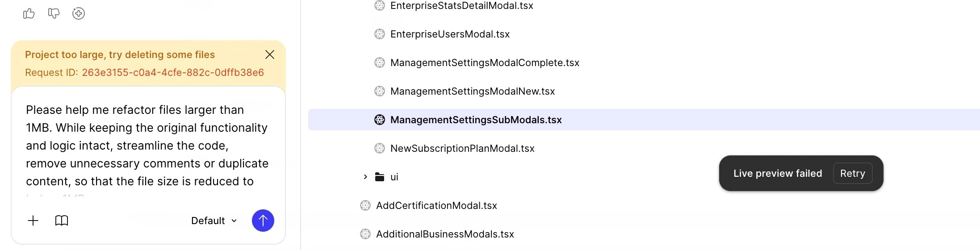The image size is (980, 250).
Task: Open the ui folder
Action: point(394,177)
